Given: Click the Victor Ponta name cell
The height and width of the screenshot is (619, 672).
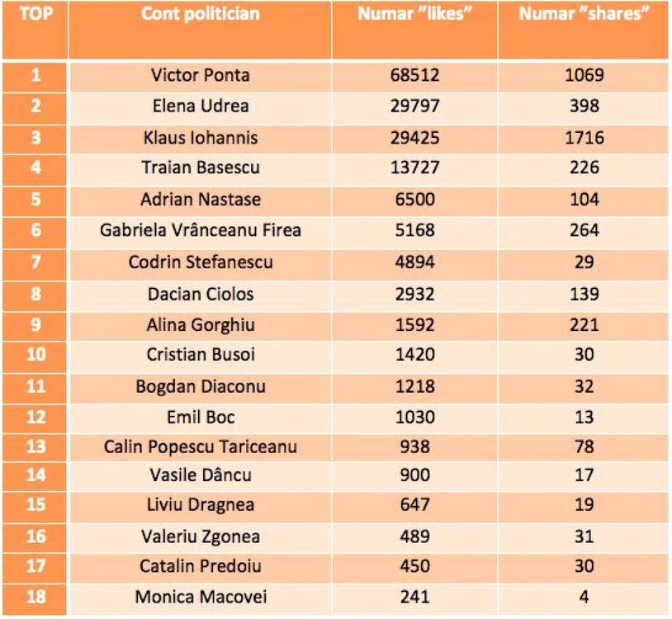Looking at the screenshot, I should [200, 76].
